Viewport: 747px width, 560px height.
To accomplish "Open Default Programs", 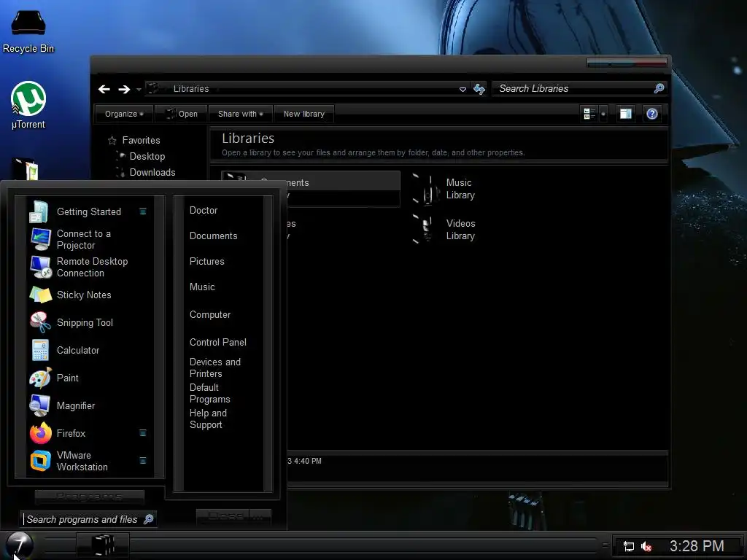I will point(209,393).
